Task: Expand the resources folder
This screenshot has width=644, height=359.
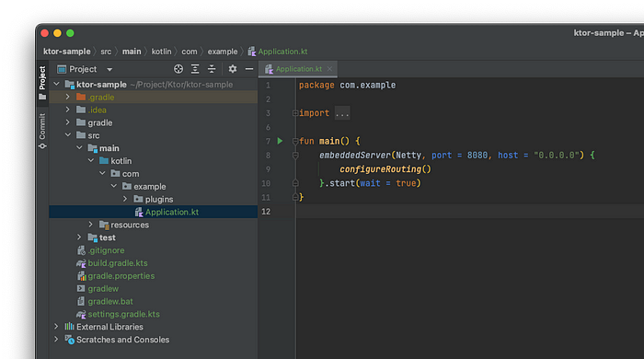Action: tap(91, 225)
